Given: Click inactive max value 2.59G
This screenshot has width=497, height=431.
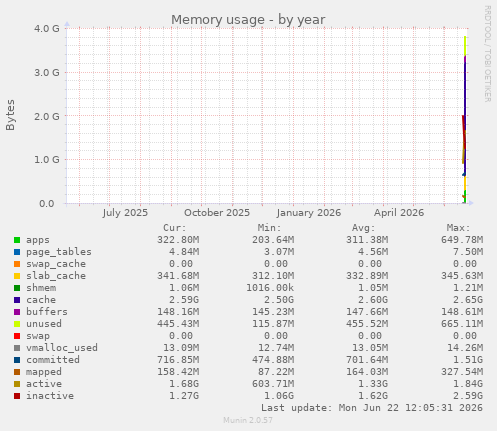Looking at the screenshot, I should click(x=468, y=396).
